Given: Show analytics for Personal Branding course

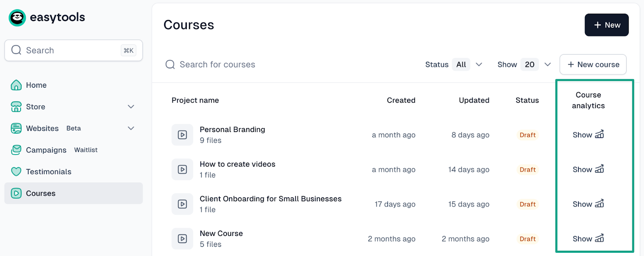Looking at the screenshot, I should [x=588, y=135].
